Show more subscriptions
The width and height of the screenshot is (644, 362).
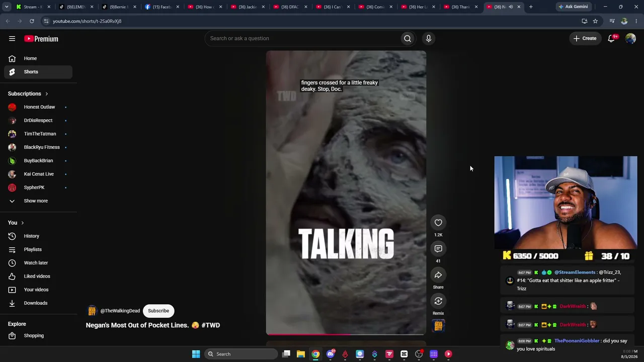pyautogui.click(x=38, y=201)
